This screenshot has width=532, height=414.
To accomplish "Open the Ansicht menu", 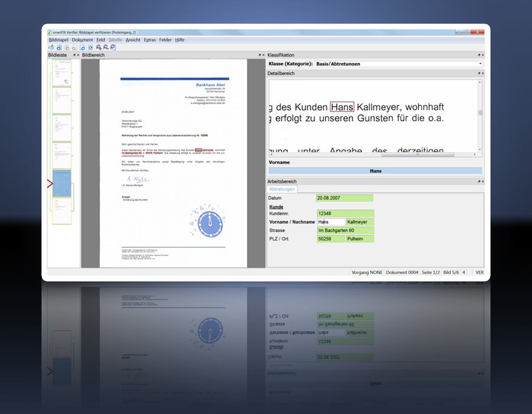I will click(x=132, y=40).
